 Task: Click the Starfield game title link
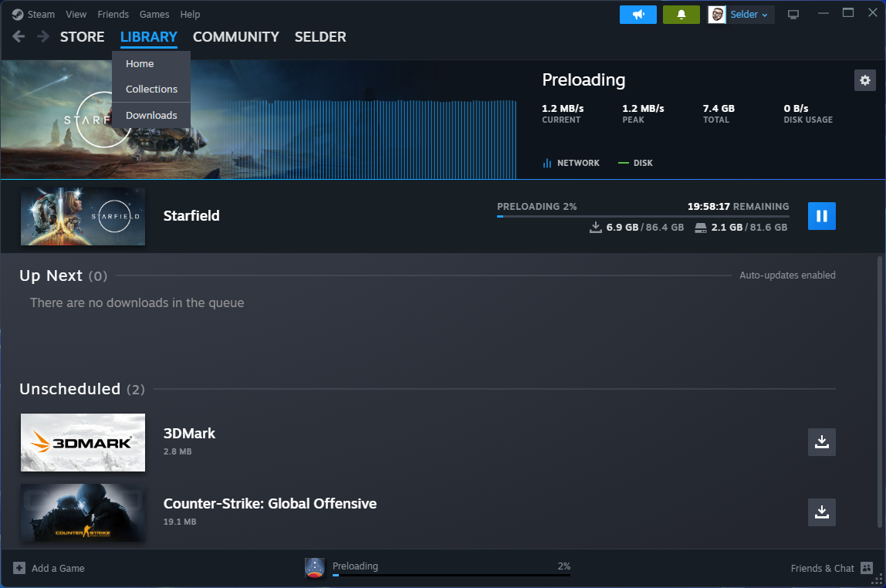click(x=191, y=216)
